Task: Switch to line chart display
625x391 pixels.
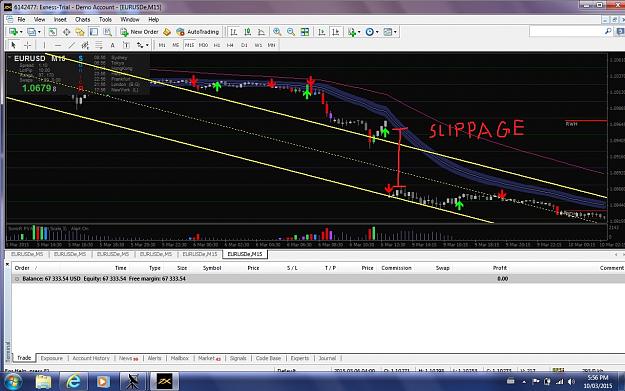Action: (261, 31)
